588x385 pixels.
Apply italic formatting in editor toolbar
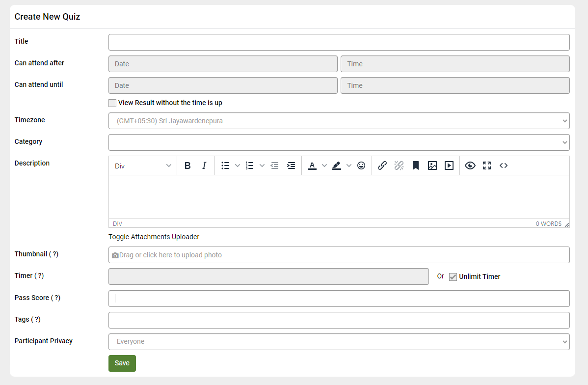click(x=204, y=166)
